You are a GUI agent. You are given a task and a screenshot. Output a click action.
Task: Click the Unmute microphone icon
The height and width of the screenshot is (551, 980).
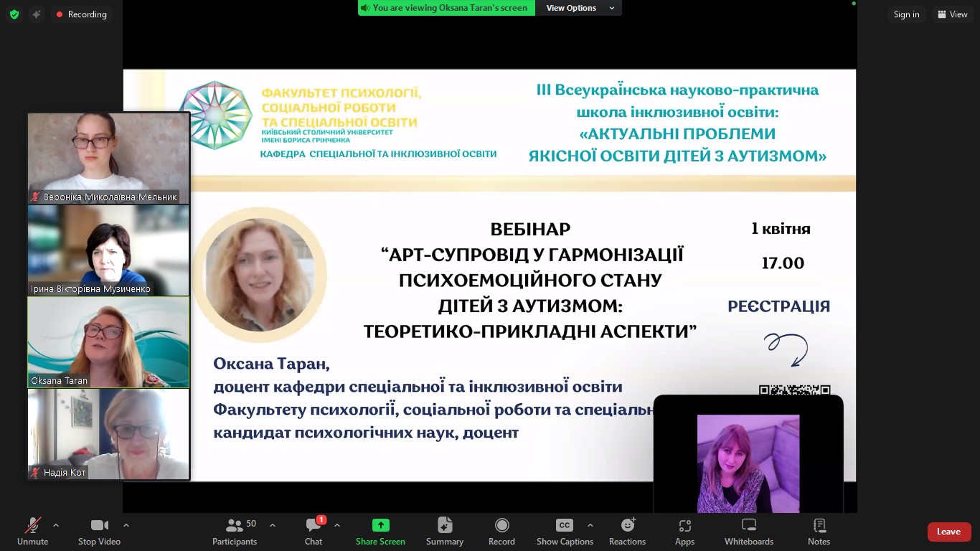coord(32,526)
